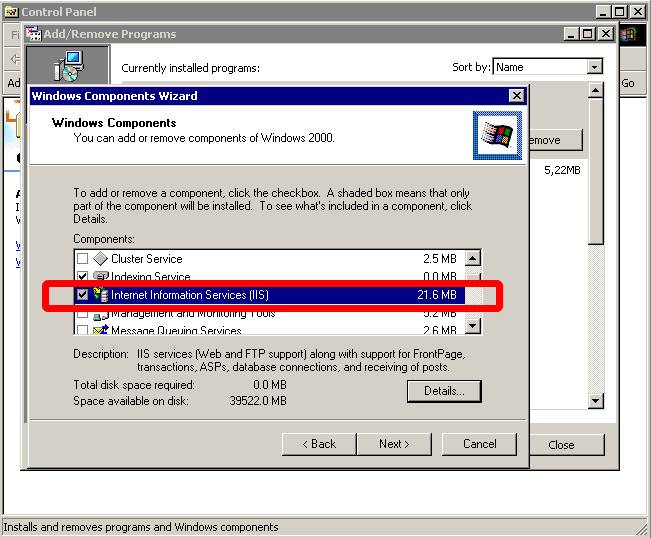This screenshot has width=651, height=538.
Task: Click the Internet Information Services icon
Action: point(100,295)
